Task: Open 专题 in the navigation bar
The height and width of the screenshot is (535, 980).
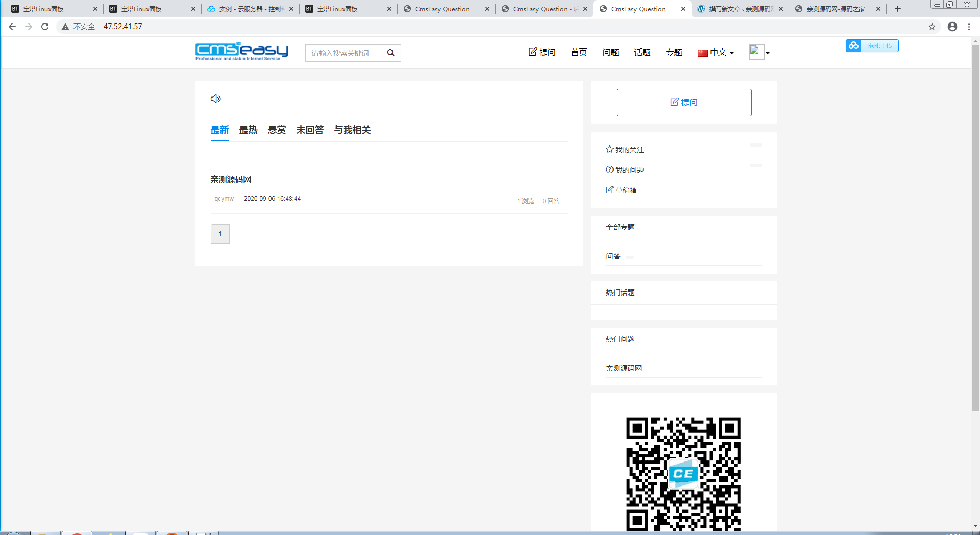Action: pos(674,53)
